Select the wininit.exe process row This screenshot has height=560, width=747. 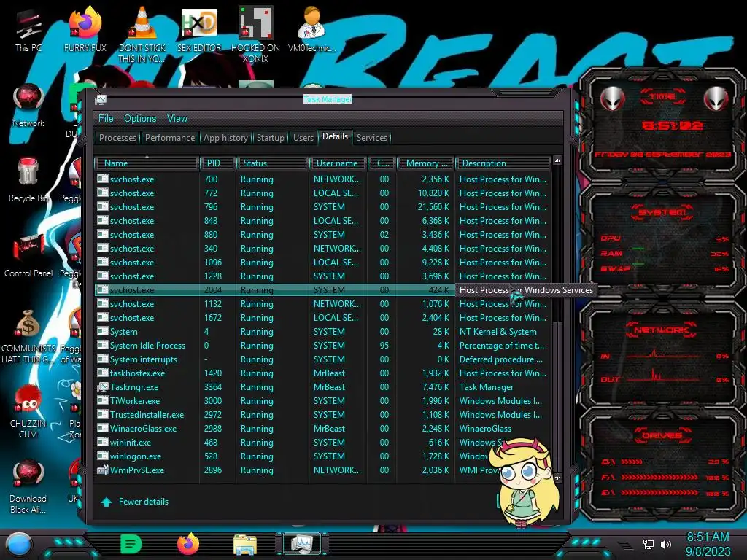[323, 442]
